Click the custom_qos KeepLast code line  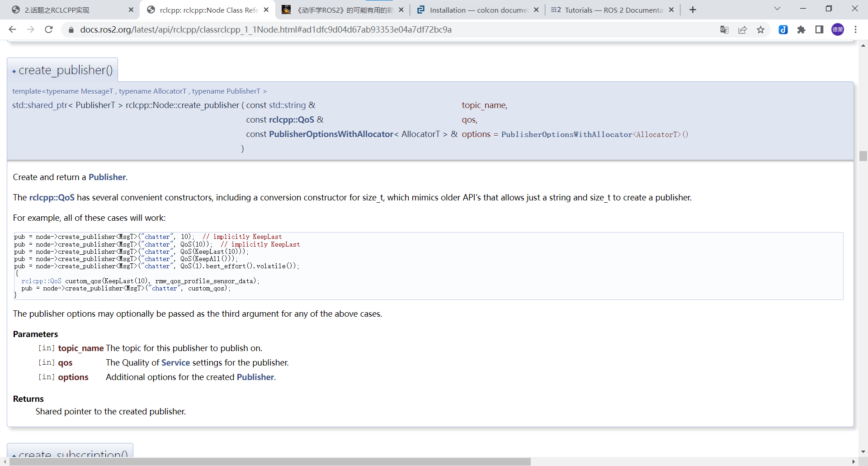(140, 281)
